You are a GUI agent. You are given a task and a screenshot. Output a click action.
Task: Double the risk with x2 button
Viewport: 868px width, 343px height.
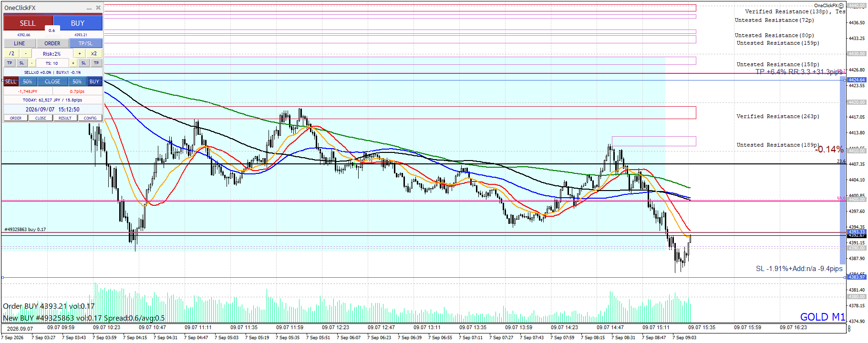click(x=94, y=54)
